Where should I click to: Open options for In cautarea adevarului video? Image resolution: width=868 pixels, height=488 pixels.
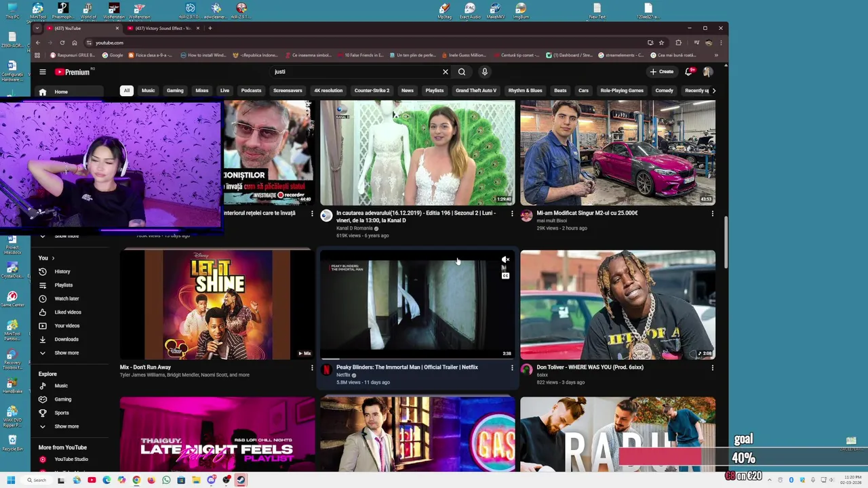[x=512, y=214]
